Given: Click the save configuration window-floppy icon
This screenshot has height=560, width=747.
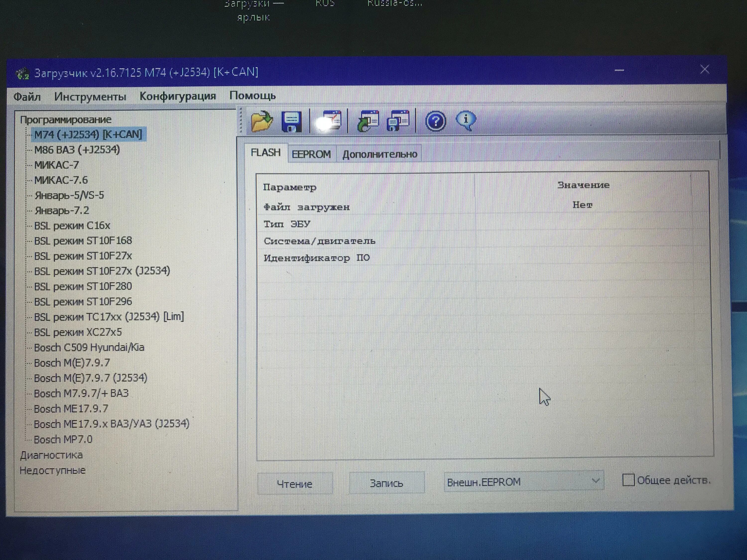Looking at the screenshot, I should pyautogui.click(x=398, y=121).
